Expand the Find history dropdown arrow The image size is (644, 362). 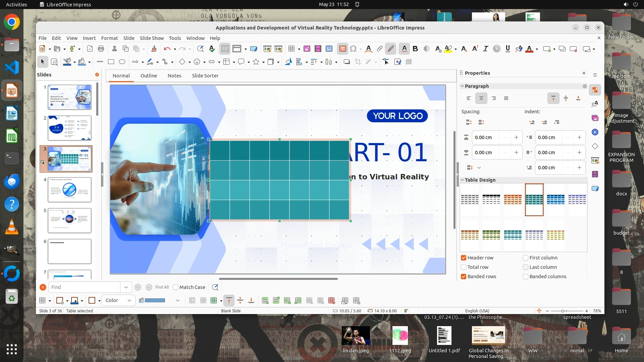coord(126,287)
